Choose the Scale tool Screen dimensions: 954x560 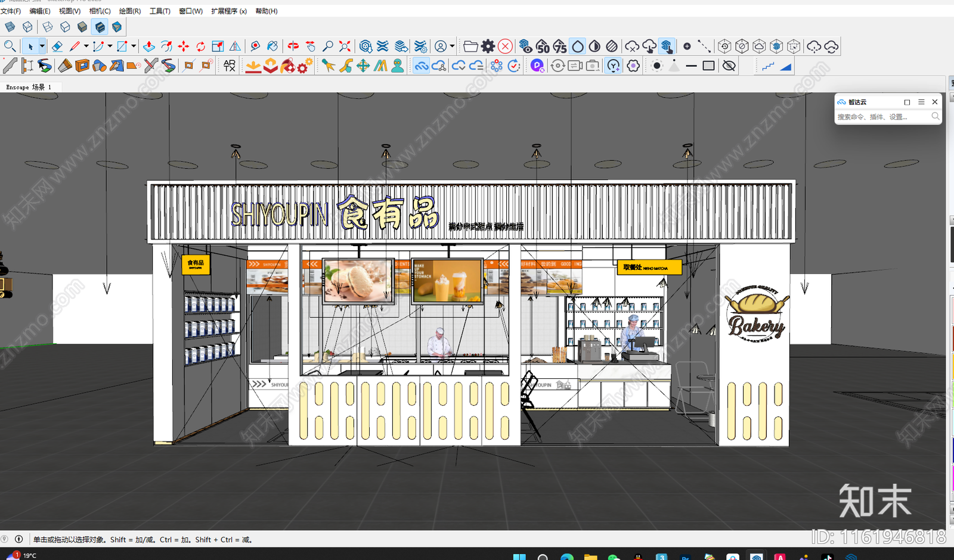point(218,46)
